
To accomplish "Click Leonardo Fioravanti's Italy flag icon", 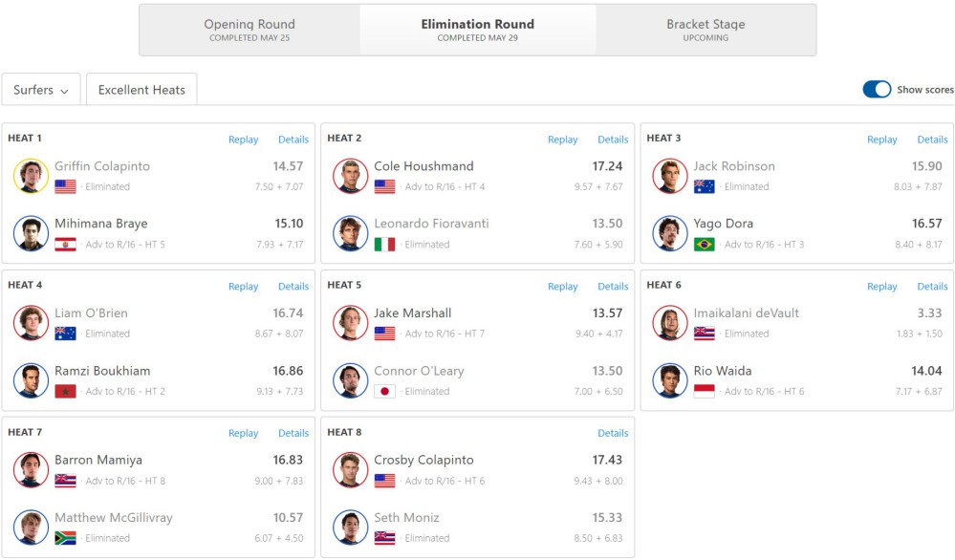I will pyautogui.click(x=384, y=245).
